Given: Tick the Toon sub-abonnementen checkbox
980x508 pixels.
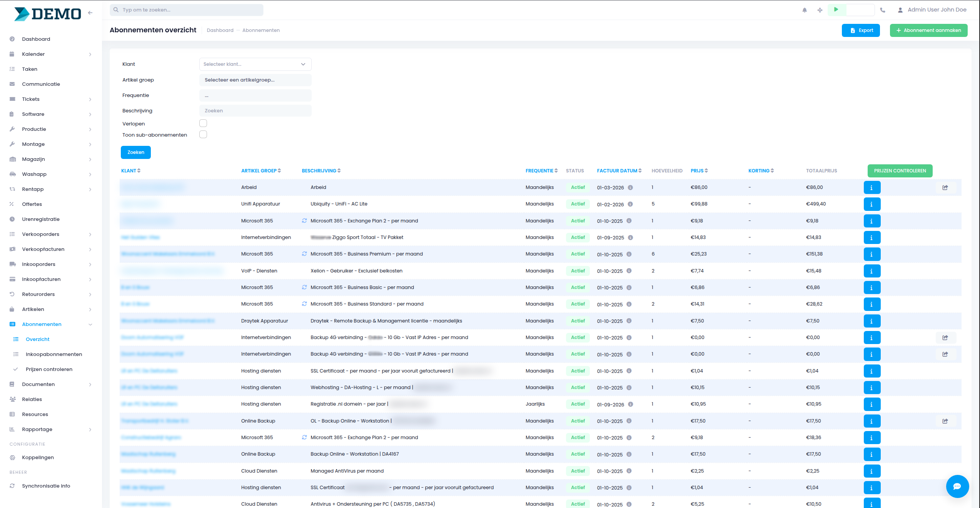Looking at the screenshot, I should point(203,134).
